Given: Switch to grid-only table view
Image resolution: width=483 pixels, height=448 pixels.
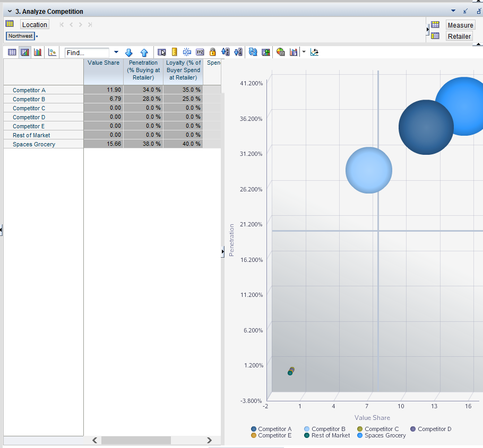Looking at the screenshot, I should (x=12, y=52).
